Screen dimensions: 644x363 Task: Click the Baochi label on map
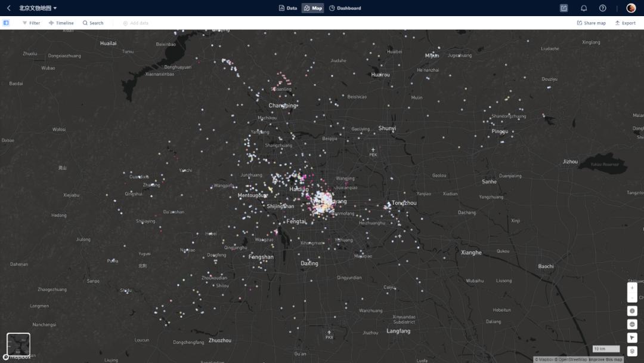point(546,266)
